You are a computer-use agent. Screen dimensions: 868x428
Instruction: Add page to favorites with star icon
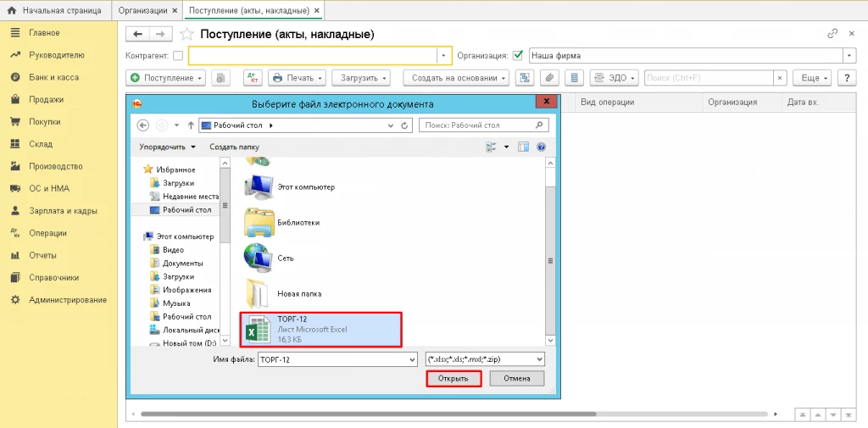pos(187,35)
